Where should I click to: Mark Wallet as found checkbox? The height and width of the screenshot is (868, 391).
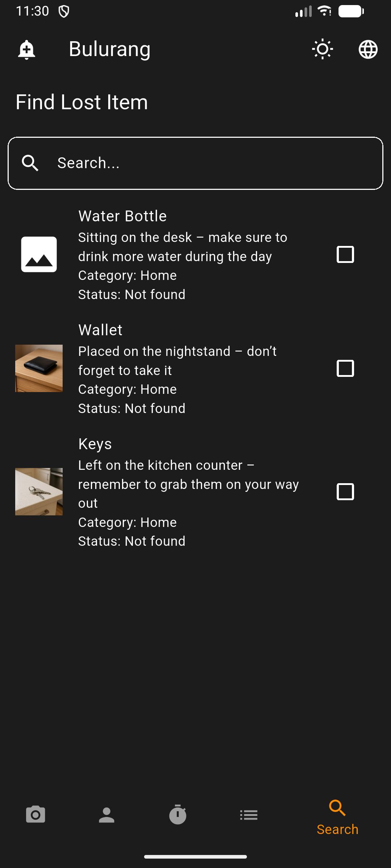345,369
